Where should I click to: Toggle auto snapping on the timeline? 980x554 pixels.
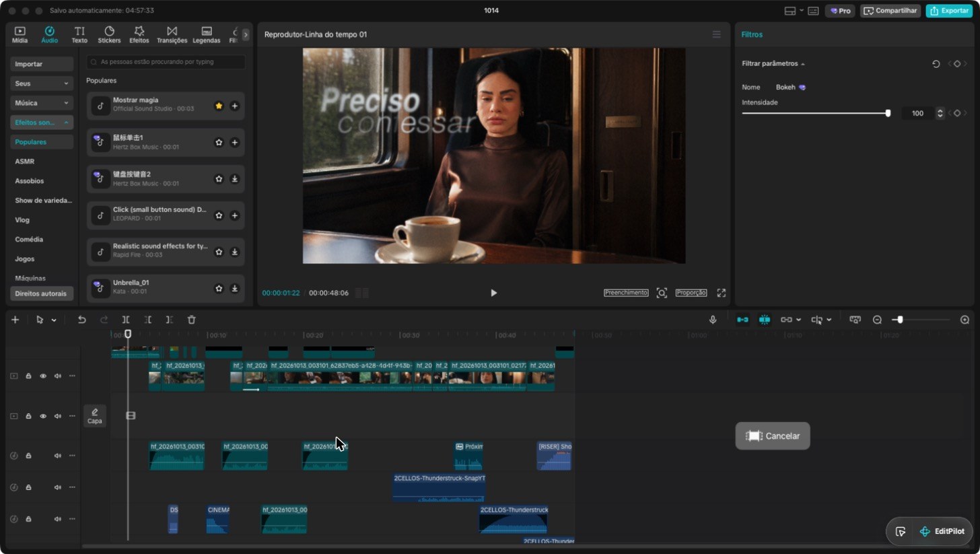[765, 320]
